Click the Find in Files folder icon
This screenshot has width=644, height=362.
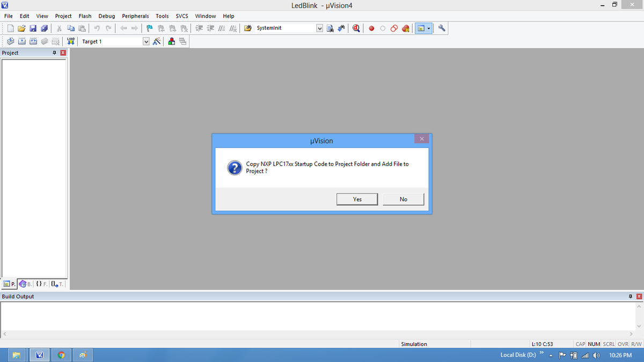click(x=248, y=28)
